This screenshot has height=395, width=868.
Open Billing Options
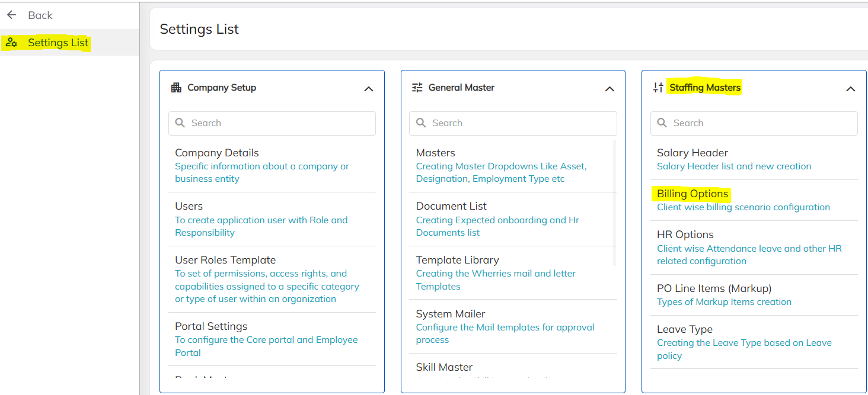coord(693,194)
